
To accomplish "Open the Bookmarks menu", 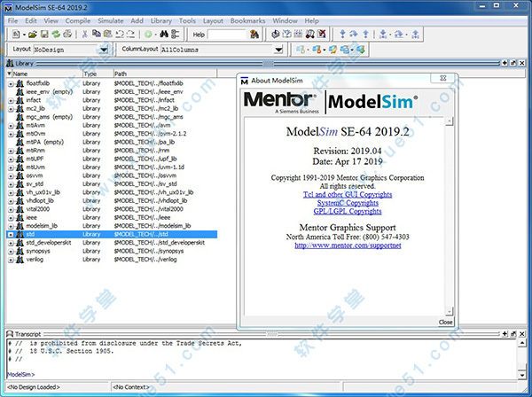I will (x=247, y=20).
